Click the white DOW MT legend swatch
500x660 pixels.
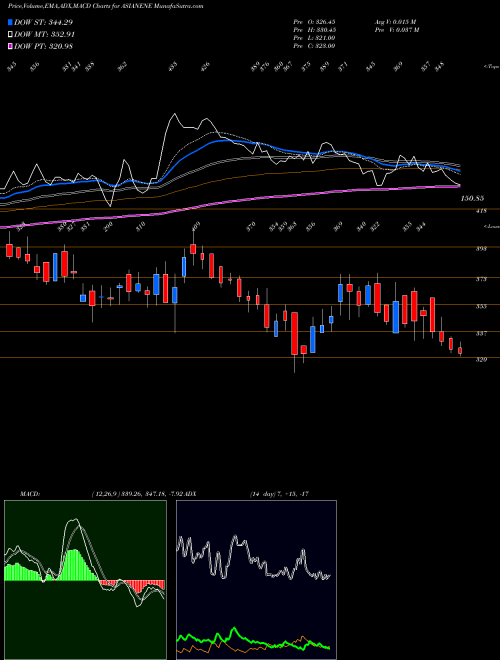coord(10,35)
